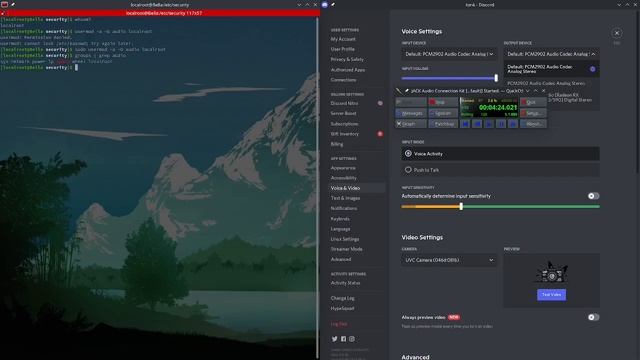
Task: Click the Input Volume slider handle
Action: click(x=496, y=78)
